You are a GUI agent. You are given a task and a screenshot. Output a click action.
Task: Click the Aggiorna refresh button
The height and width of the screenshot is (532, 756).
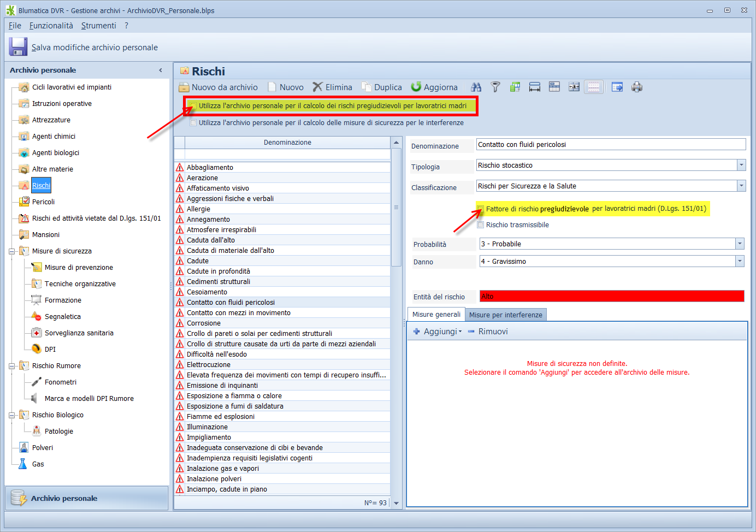click(435, 87)
